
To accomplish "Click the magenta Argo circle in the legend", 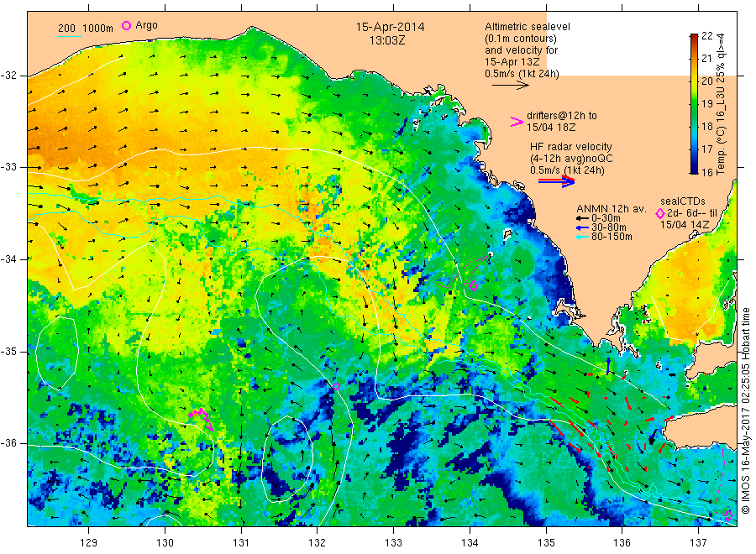I will coord(126,25).
